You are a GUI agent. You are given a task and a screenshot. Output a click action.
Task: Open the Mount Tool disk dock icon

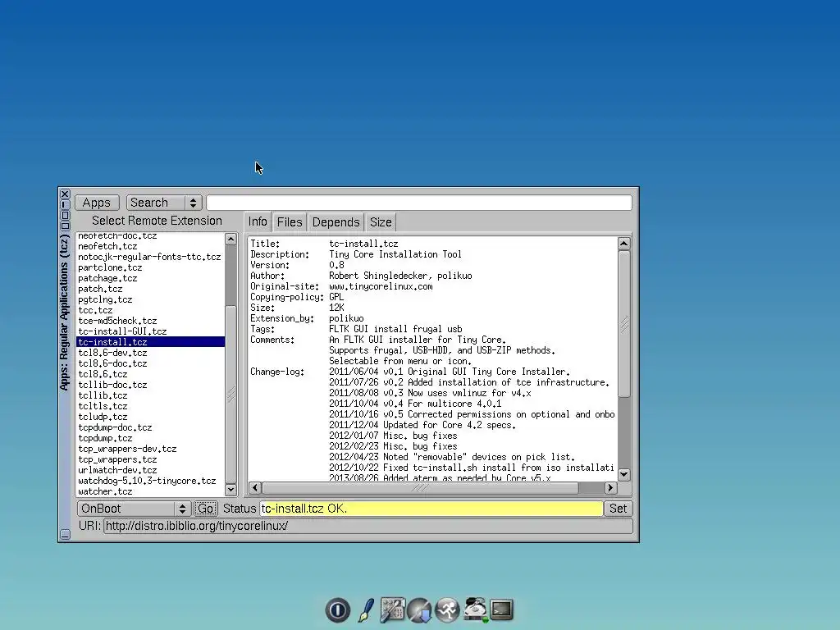coord(475,610)
